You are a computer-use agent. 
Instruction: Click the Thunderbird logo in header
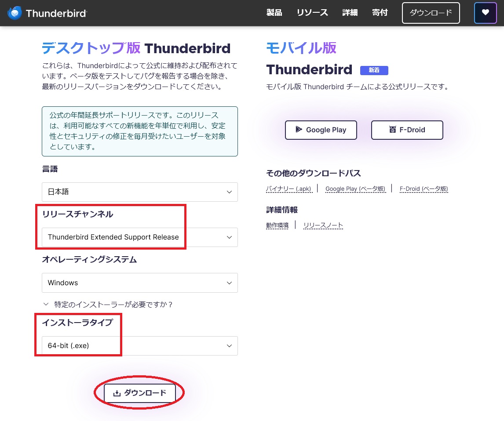[x=47, y=13]
